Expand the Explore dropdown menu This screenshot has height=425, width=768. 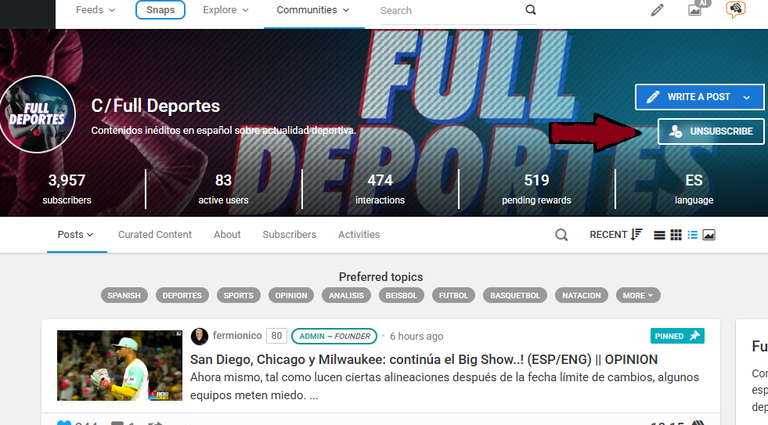point(225,10)
